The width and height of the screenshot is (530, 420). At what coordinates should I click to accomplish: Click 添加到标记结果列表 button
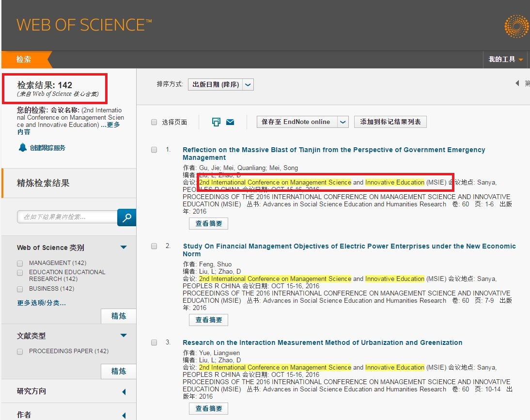390,122
